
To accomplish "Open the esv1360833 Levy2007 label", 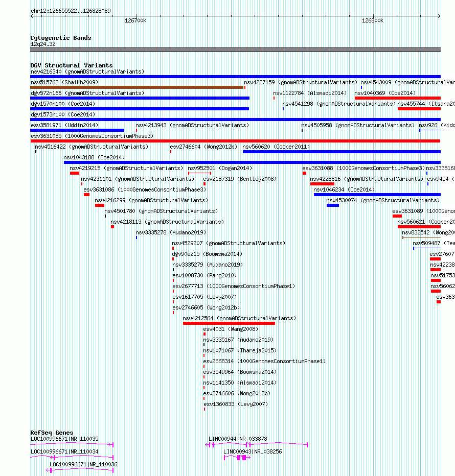I will 236,404.
